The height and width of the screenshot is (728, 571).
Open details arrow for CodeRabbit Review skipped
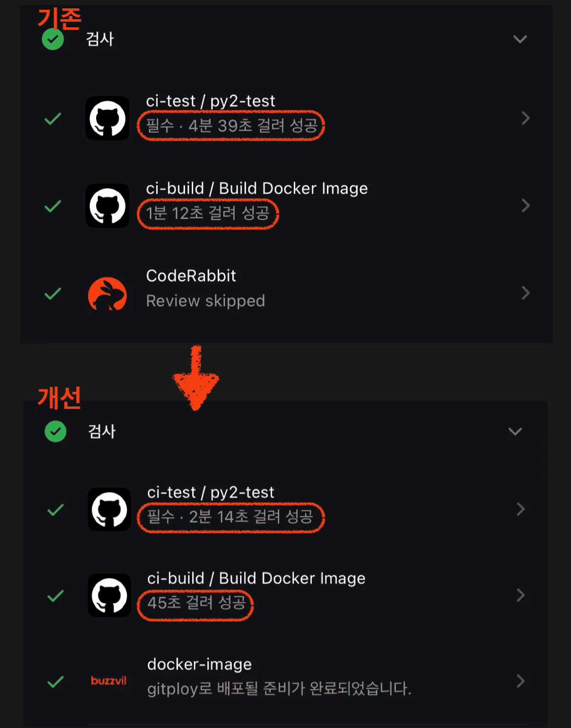(x=526, y=293)
